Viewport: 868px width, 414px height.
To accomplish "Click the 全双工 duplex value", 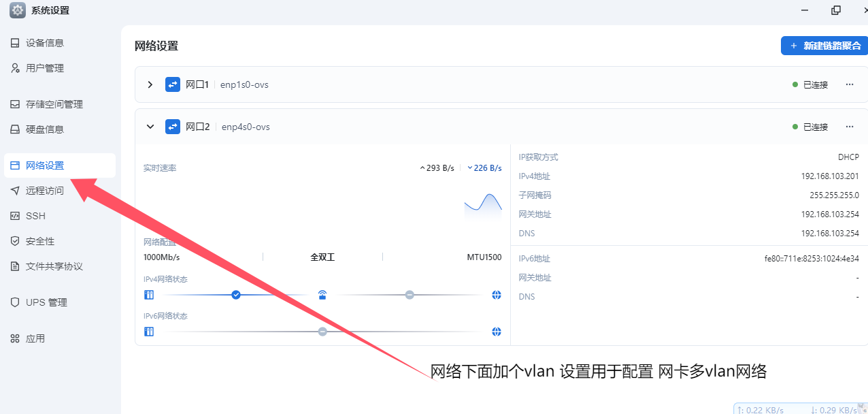I will 322,257.
